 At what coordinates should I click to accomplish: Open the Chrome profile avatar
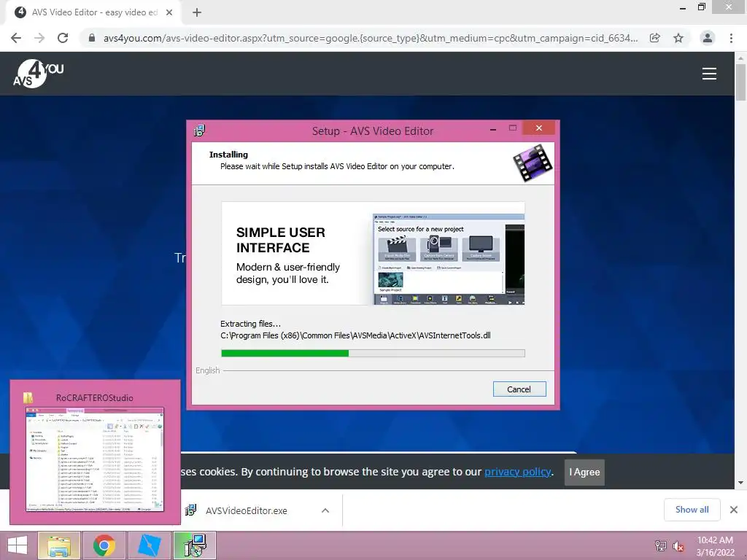[708, 38]
